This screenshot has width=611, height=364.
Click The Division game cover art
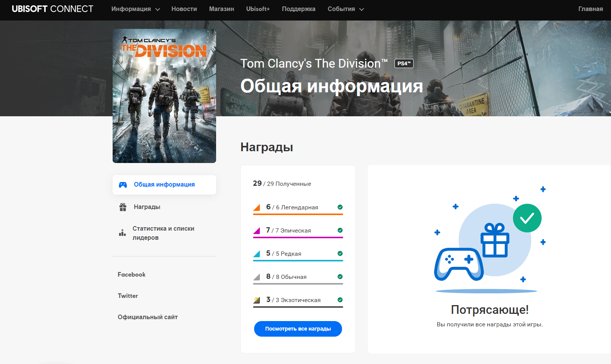(x=164, y=96)
